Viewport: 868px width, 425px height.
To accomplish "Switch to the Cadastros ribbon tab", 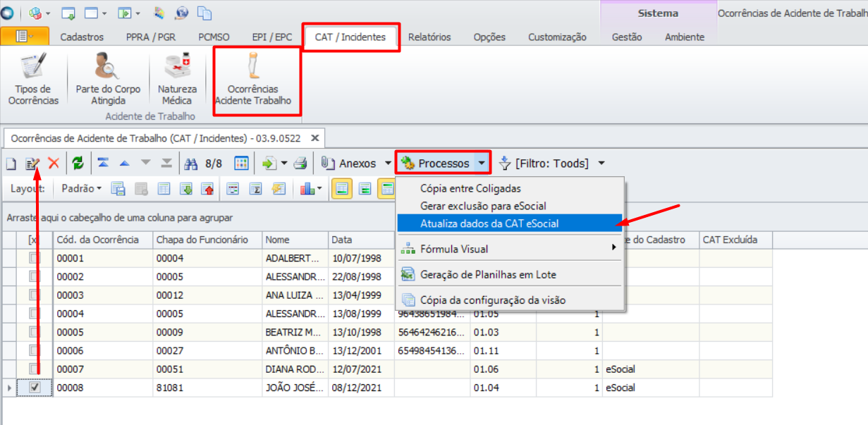I will tap(82, 37).
